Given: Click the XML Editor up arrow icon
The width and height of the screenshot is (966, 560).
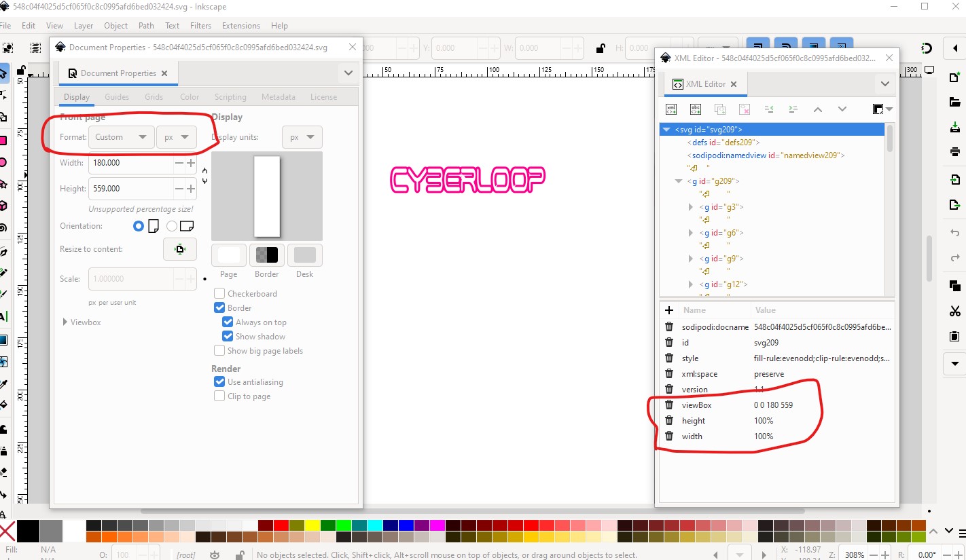Looking at the screenshot, I should point(818,109).
